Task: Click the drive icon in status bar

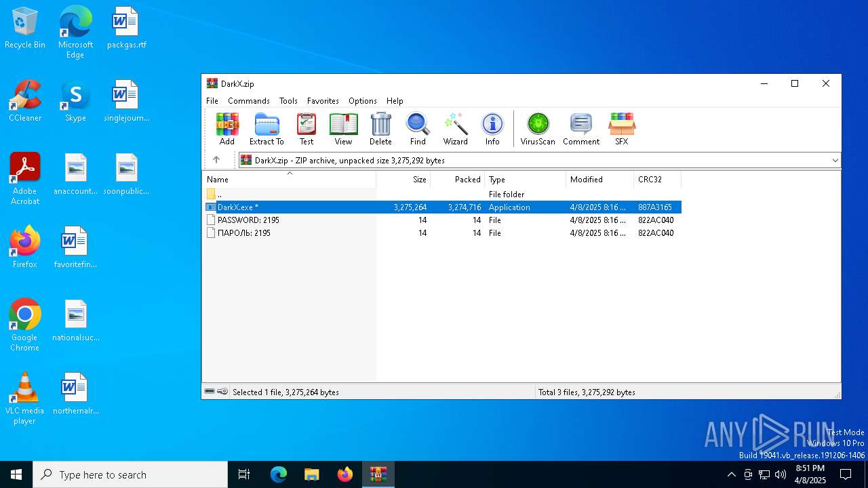Action: [210, 392]
